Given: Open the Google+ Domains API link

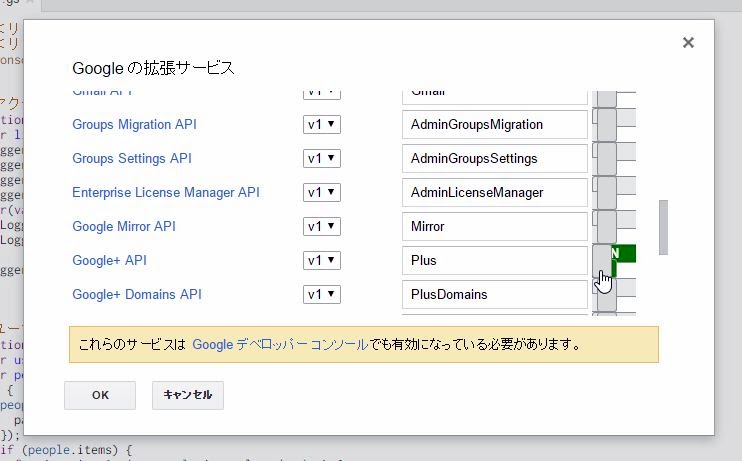Looking at the screenshot, I should (137, 294).
